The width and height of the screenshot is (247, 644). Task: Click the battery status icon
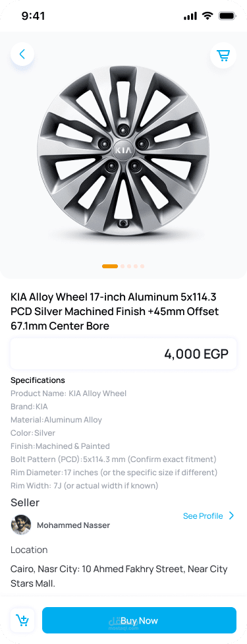227,16
